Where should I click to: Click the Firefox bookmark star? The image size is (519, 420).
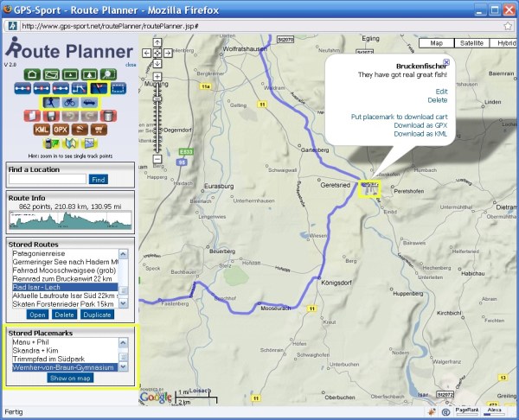(x=508, y=26)
